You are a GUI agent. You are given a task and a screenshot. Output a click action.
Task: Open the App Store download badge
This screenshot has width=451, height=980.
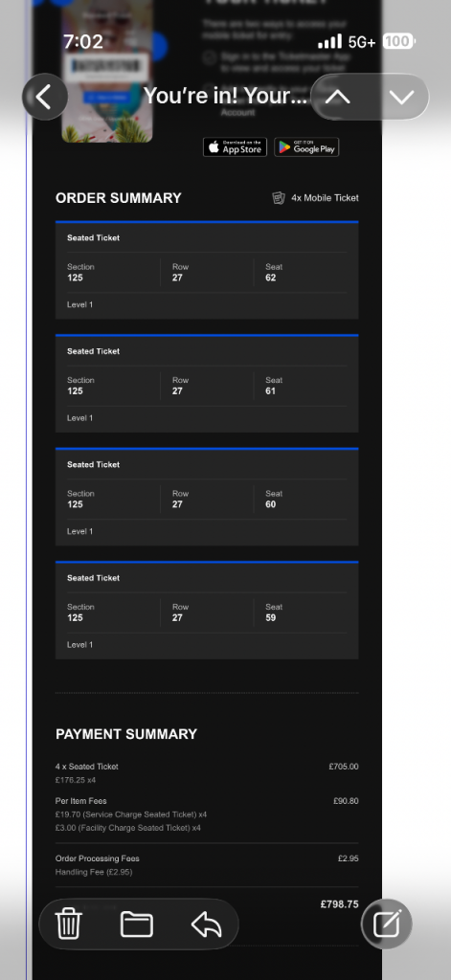(x=236, y=146)
